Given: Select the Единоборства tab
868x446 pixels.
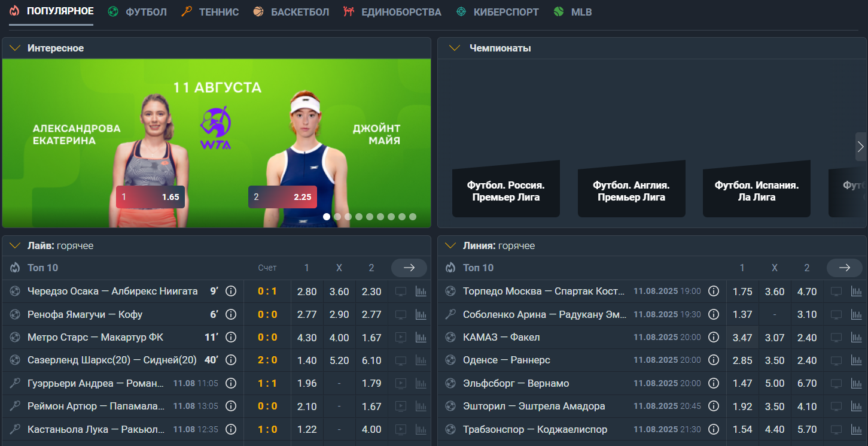Looking at the screenshot, I should tap(392, 12).
